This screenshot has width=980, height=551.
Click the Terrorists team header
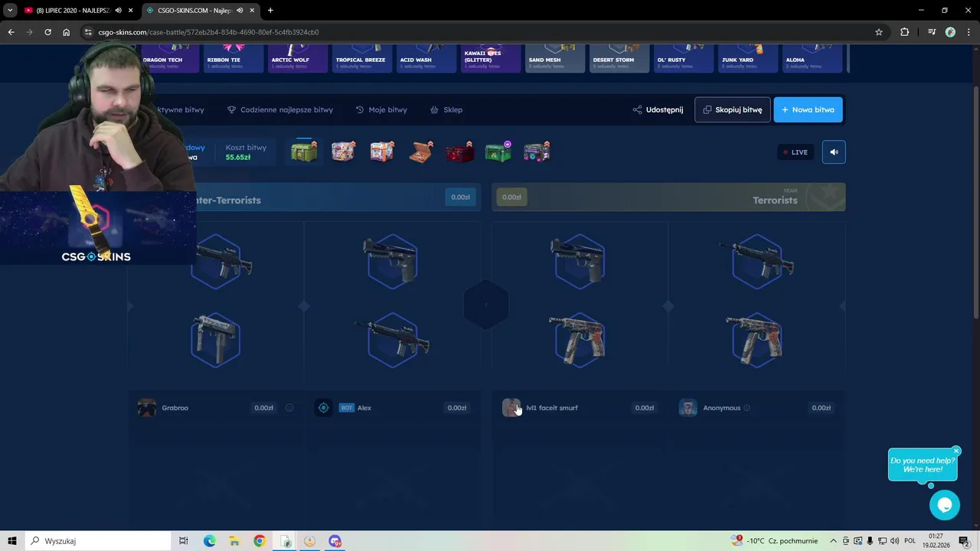click(x=668, y=197)
